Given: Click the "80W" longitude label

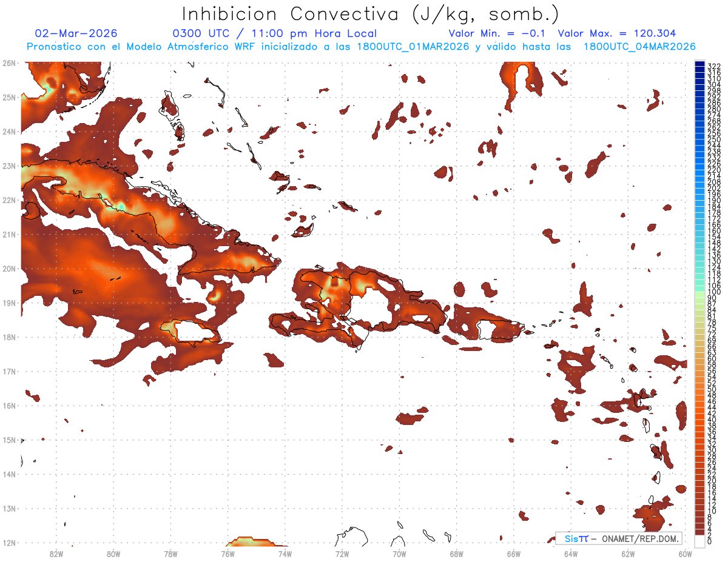Looking at the screenshot, I should click(x=113, y=554).
